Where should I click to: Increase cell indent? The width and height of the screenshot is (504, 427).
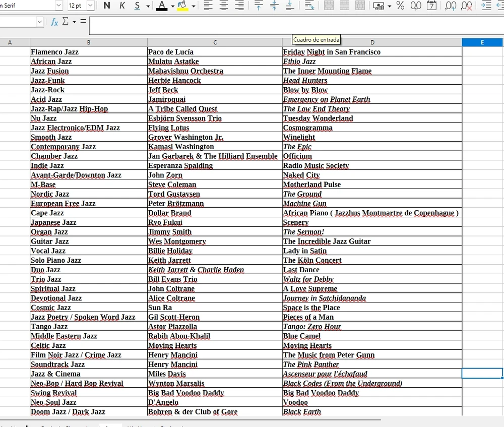coord(486,6)
